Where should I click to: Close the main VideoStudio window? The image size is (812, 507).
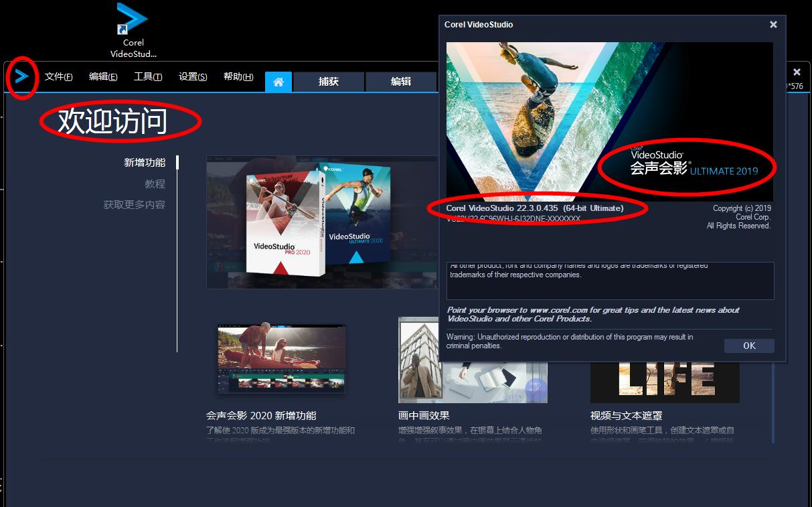pos(797,72)
